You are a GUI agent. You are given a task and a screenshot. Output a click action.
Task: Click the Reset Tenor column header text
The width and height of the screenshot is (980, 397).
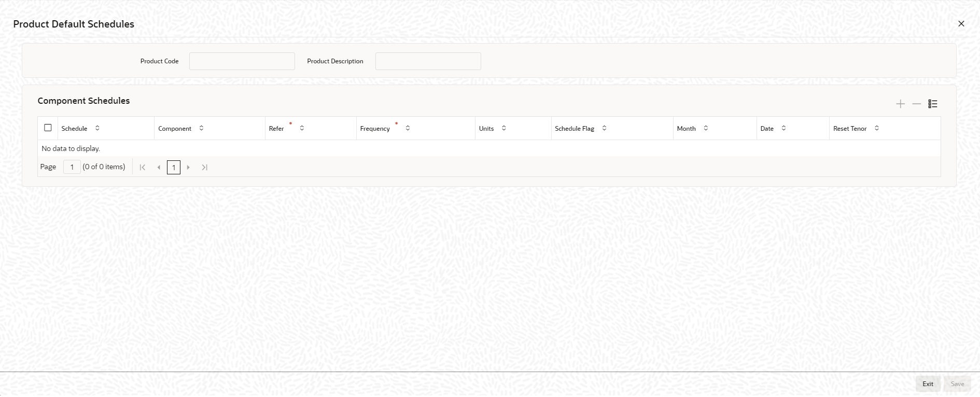pos(850,129)
